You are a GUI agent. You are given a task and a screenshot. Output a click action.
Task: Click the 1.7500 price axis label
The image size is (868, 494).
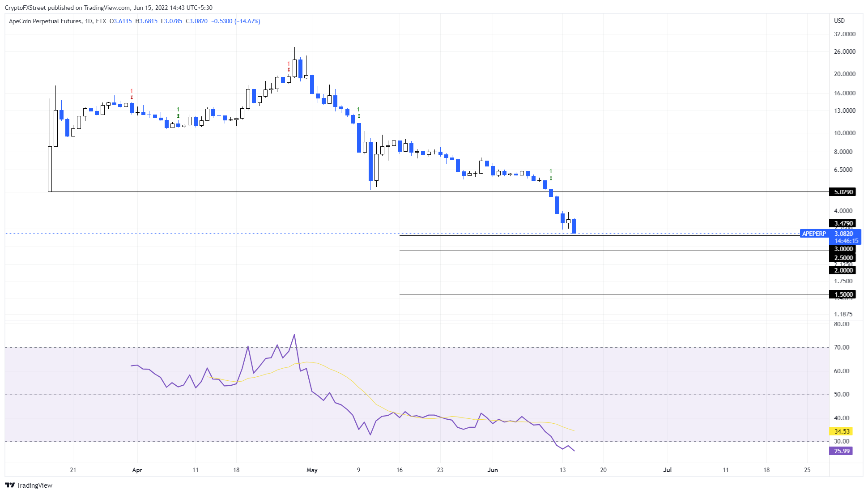tap(843, 281)
